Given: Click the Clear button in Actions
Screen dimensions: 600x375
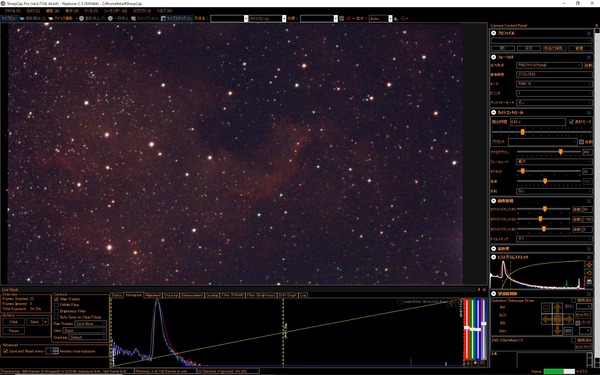Looking at the screenshot, I should [x=14, y=322].
